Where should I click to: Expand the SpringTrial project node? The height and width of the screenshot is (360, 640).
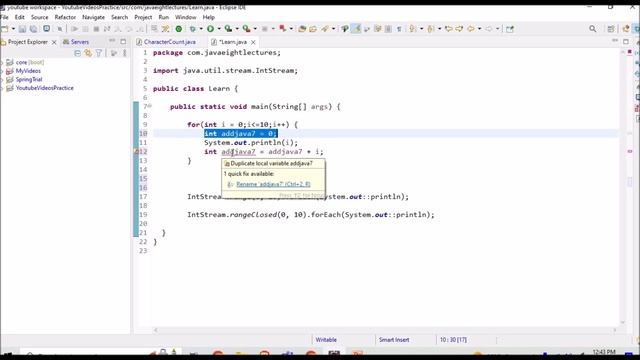2,80
